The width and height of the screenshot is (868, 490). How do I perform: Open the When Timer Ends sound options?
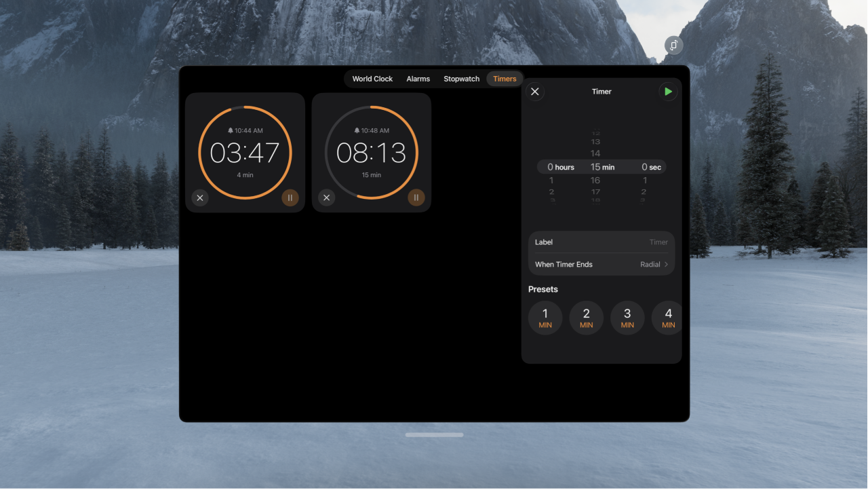pyautogui.click(x=601, y=264)
